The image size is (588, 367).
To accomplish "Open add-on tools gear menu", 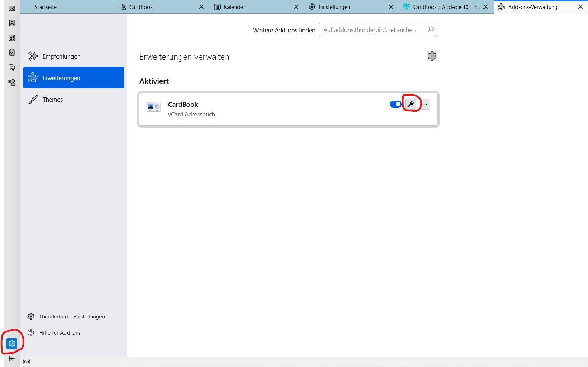I will coord(432,56).
